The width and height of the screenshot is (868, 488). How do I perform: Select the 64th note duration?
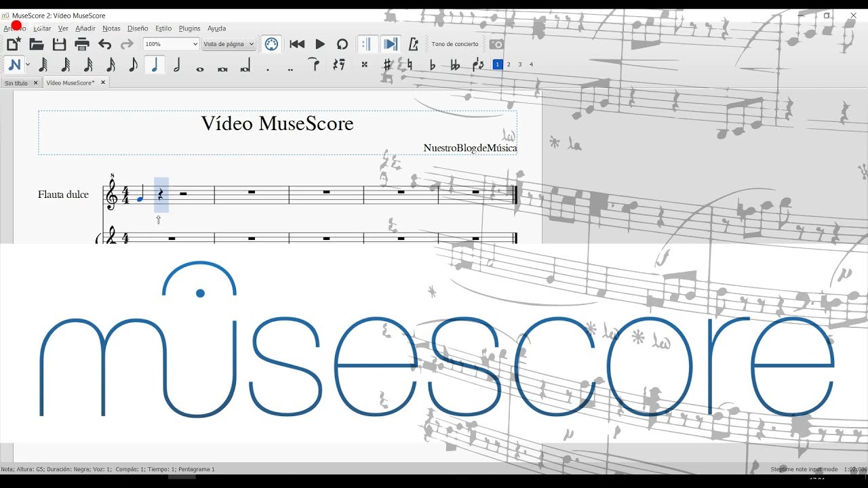coord(66,65)
